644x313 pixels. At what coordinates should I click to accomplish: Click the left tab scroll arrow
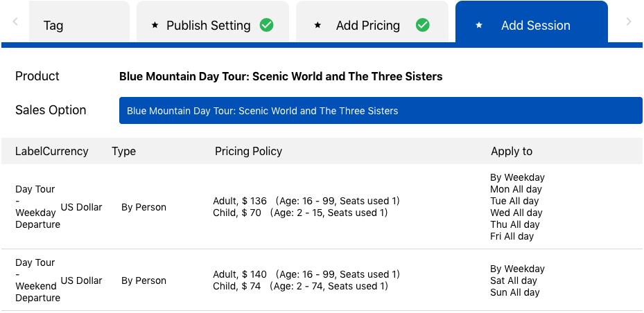(15, 22)
